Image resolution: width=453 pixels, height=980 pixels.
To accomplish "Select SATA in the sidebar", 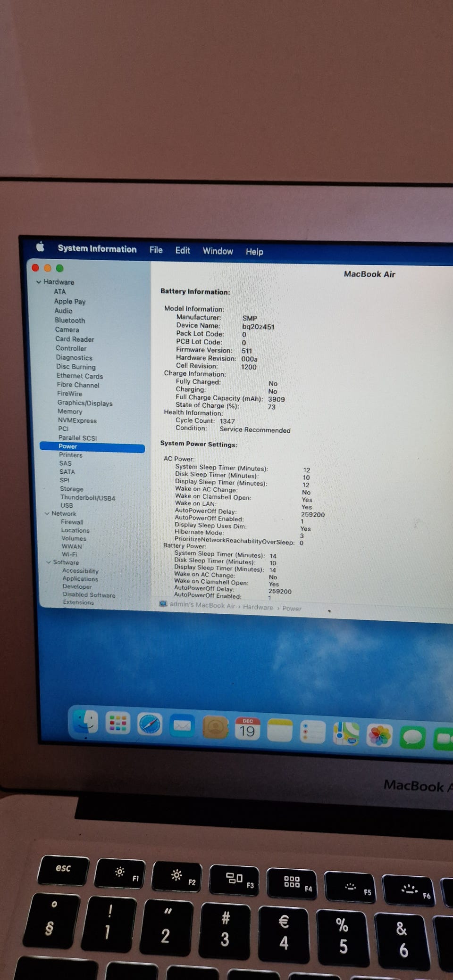I will point(67,472).
